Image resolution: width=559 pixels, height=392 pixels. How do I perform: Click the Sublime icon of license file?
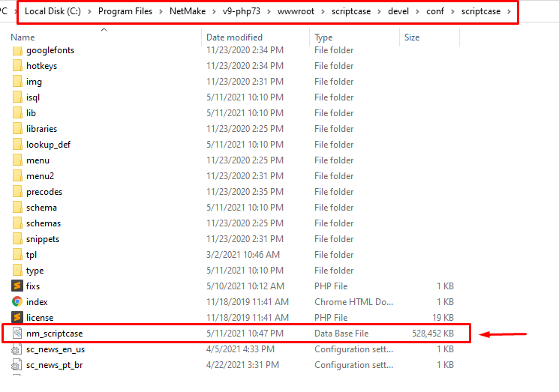point(17,317)
